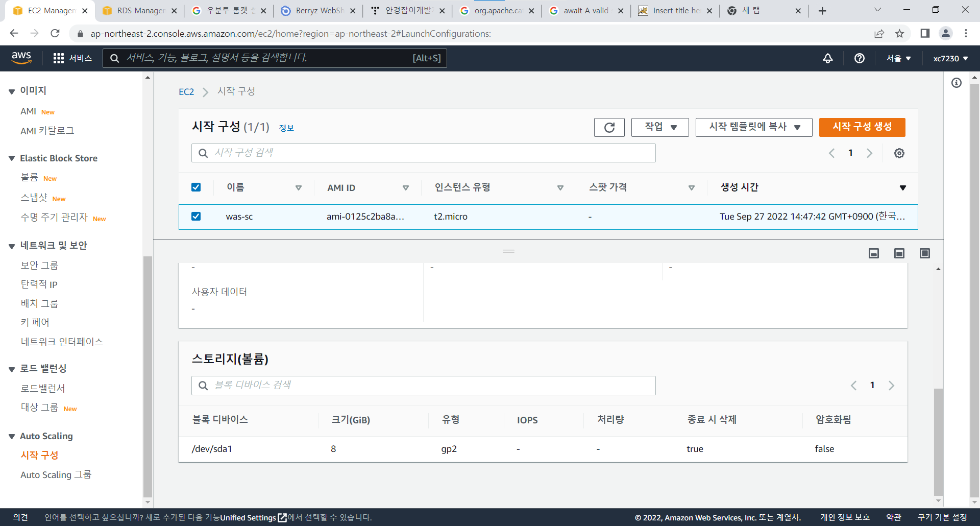Go to previous page of storage volumes
The width and height of the screenshot is (980, 526).
[854, 386]
